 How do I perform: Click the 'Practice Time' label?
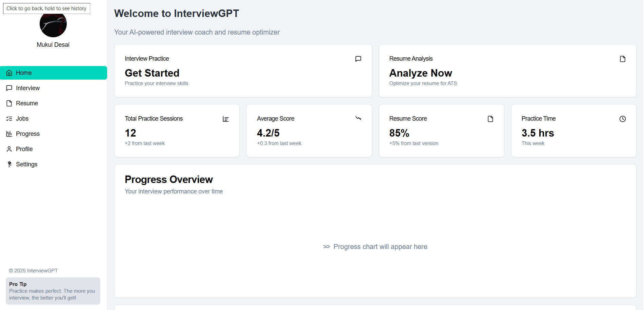click(x=538, y=119)
